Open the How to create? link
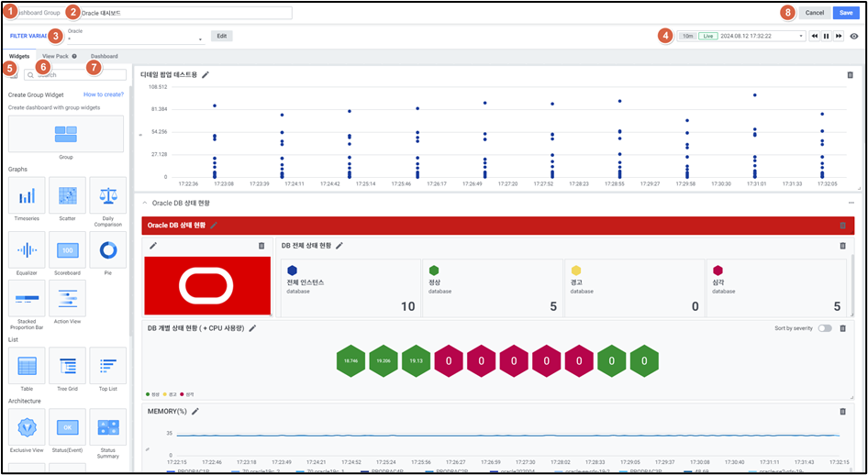This screenshot has height=475, width=868. [103, 94]
